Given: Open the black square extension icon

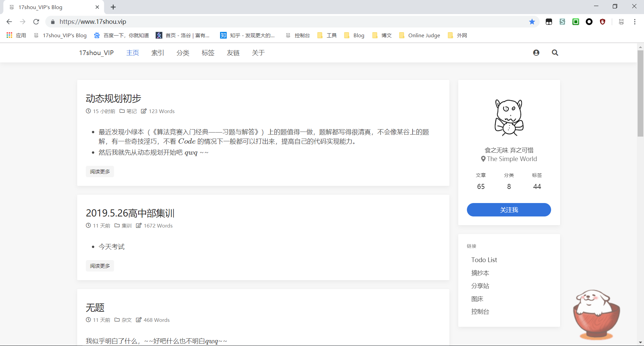Looking at the screenshot, I should [x=549, y=22].
